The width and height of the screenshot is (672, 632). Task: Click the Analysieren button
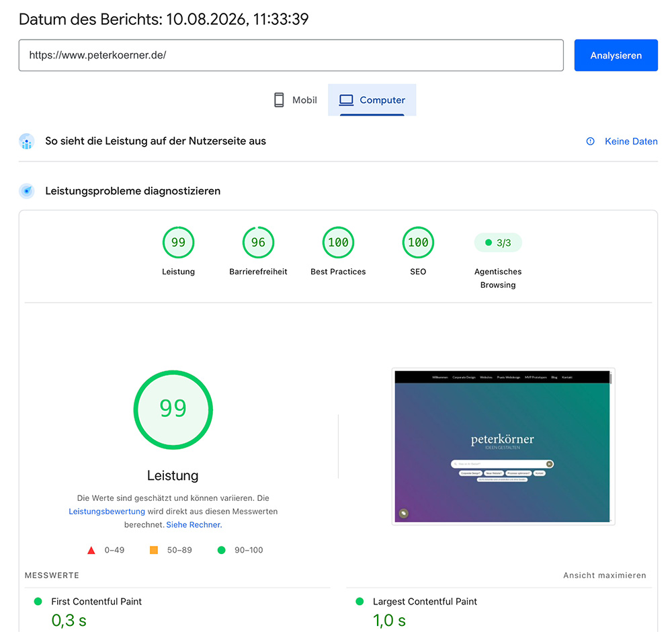coord(616,55)
